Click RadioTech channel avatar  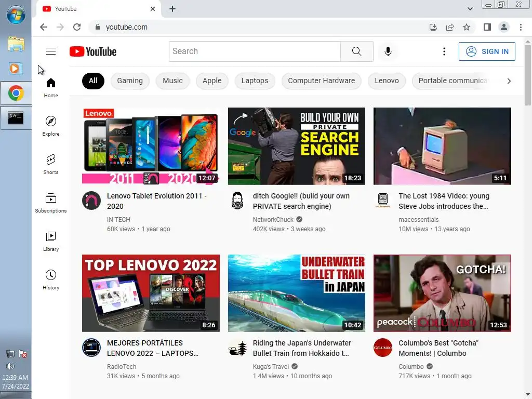pos(91,348)
